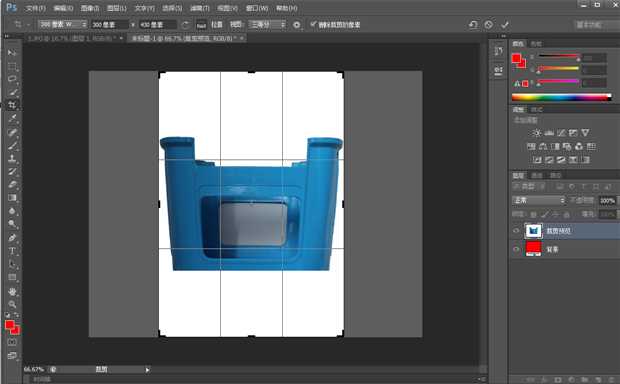Open the File (F) menu
The height and width of the screenshot is (384, 620).
[36, 8]
